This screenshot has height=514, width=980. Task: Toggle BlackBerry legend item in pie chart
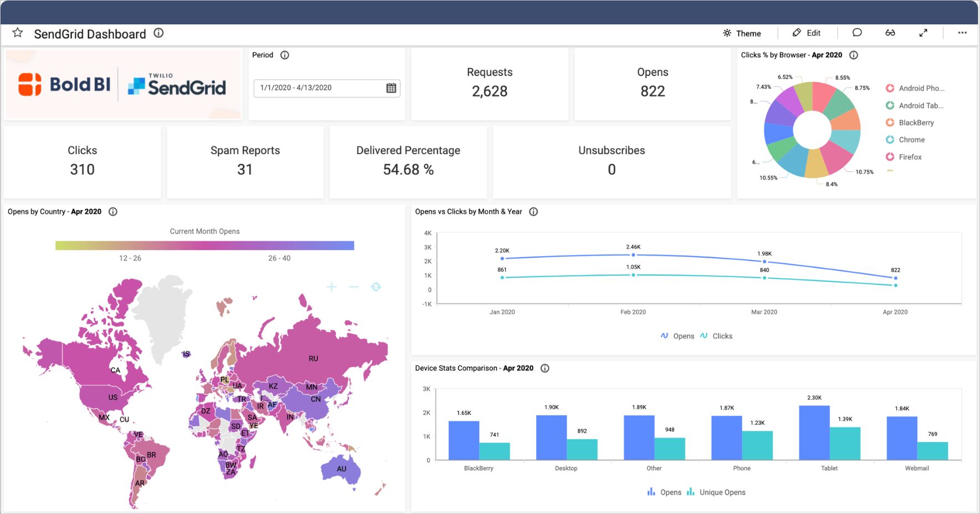910,123
